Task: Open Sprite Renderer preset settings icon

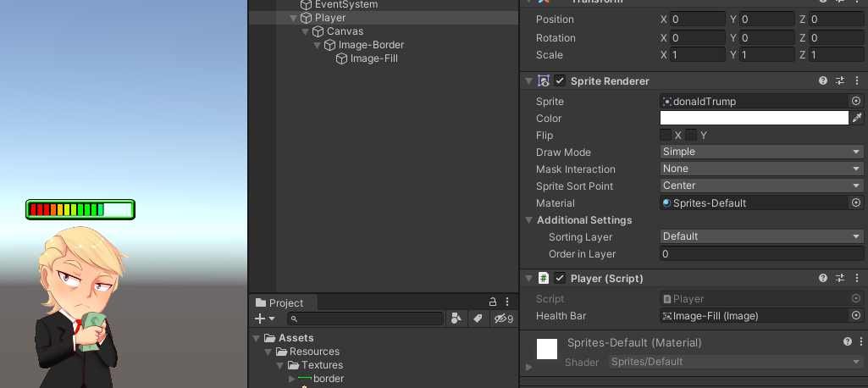Action: click(x=840, y=80)
